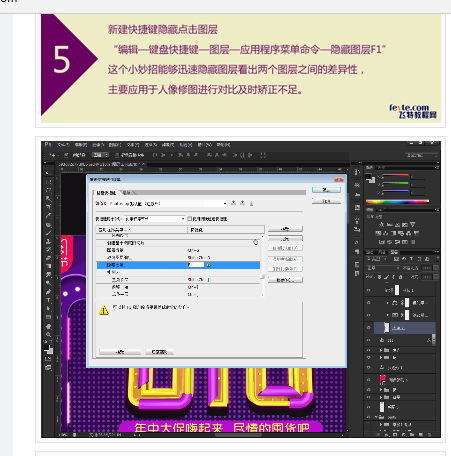Select the Crop tool
The width and height of the screenshot is (451, 456).
click(x=49, y=207)
